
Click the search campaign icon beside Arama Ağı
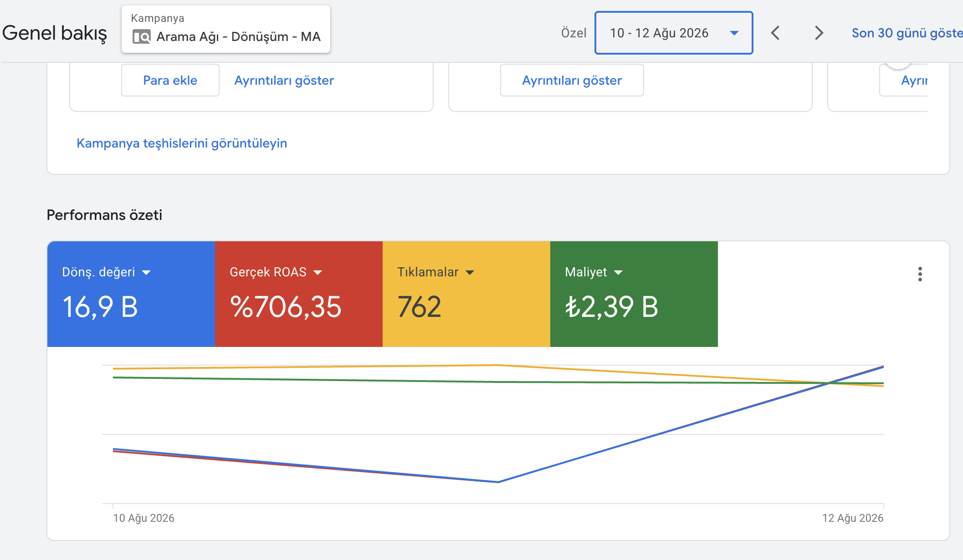point(142,36)
